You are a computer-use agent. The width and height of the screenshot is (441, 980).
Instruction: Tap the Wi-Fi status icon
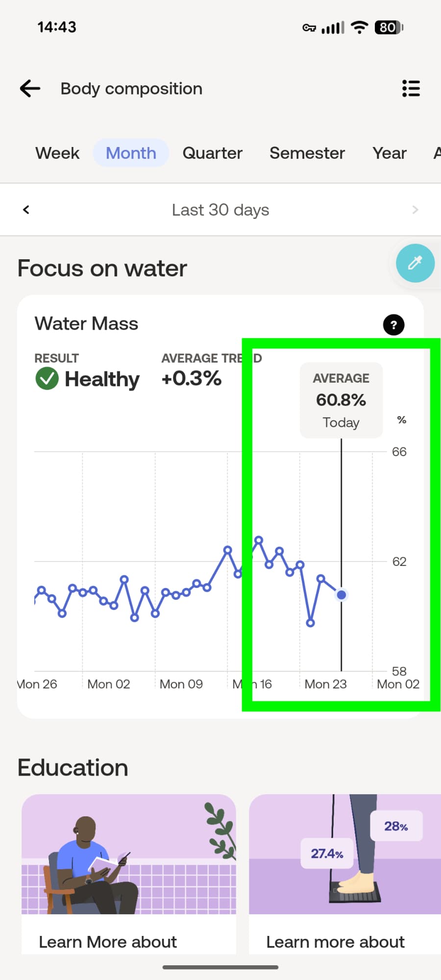(x=360, y=27)
